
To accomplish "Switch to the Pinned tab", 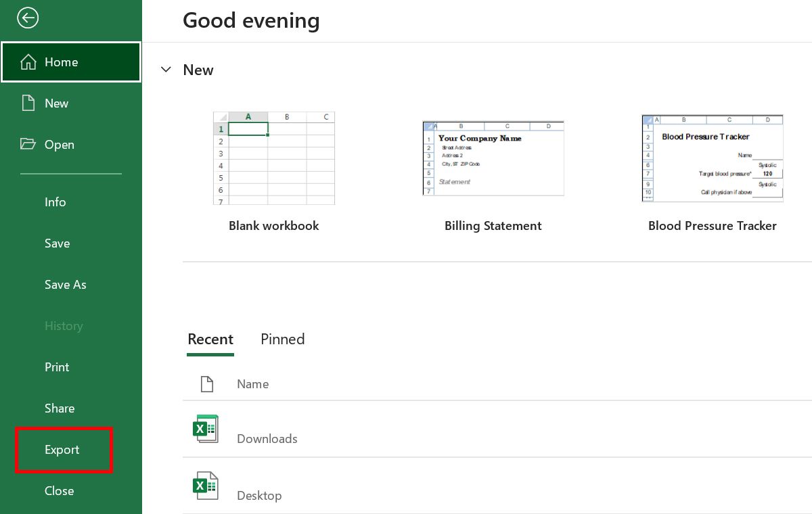I will [x=282, y=339].
